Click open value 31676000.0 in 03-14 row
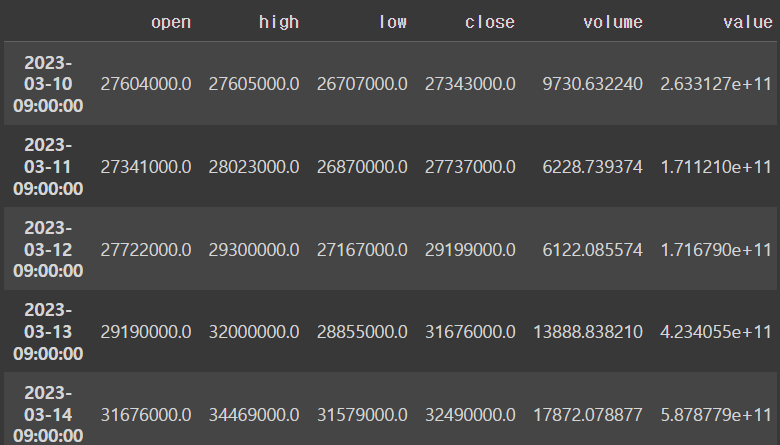 (x=146, y=415)
